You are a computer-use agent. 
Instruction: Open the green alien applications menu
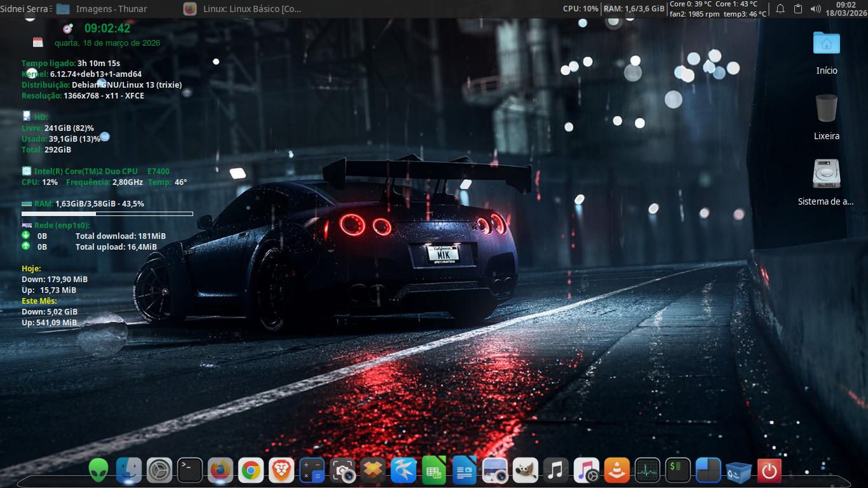98,471
